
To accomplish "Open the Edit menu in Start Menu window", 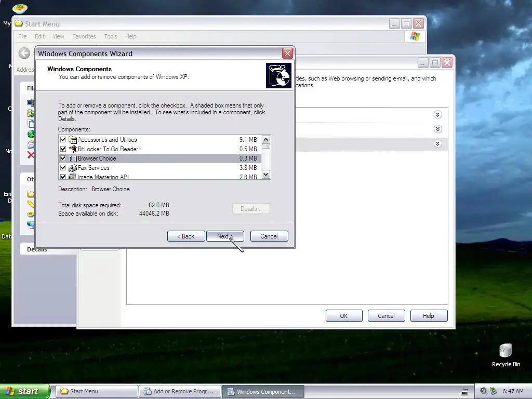I will click(x=39, y=36).
